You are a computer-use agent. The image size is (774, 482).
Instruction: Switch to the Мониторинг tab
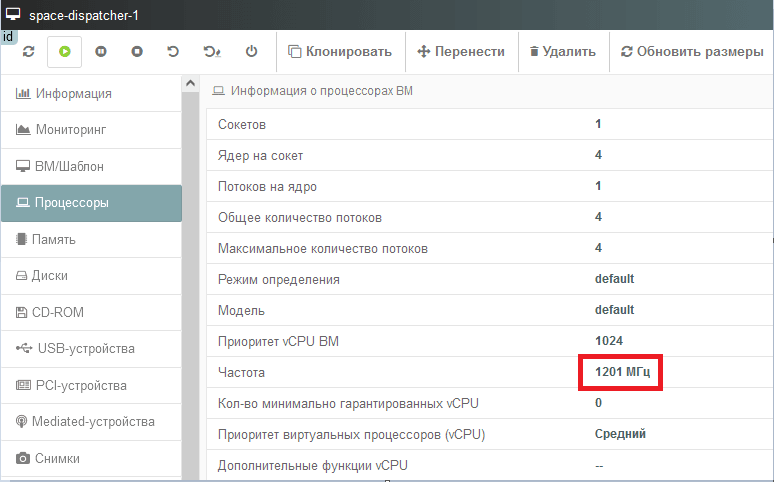click(x=70, y=130)
